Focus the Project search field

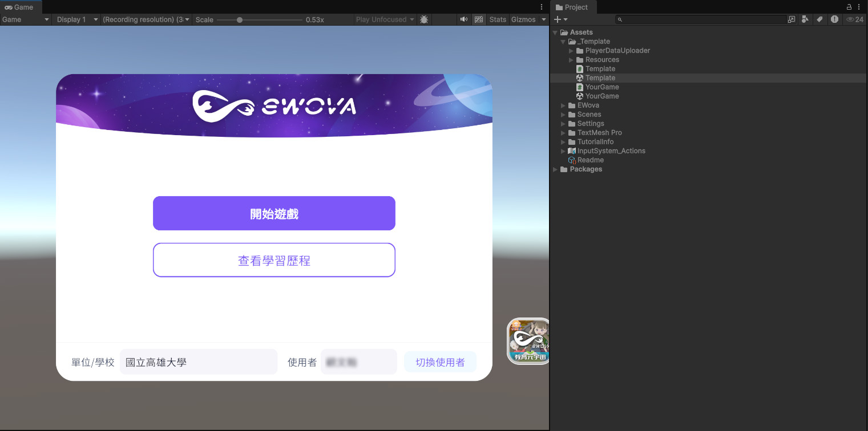click(701, 19)
